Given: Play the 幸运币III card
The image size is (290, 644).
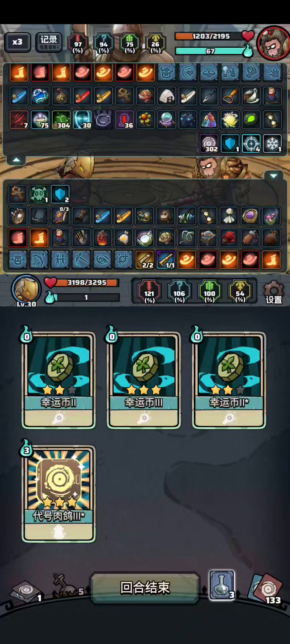Looking at the screenshot, I should pos(144,380).
